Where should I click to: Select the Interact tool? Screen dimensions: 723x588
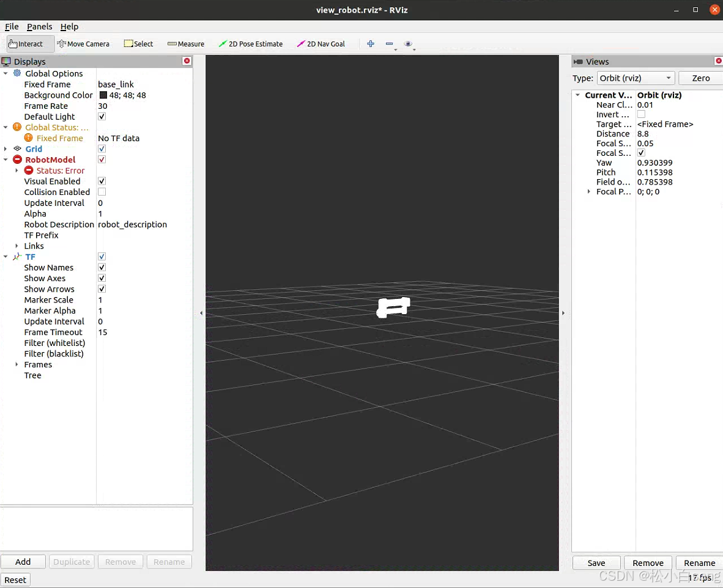click(30, 44)
